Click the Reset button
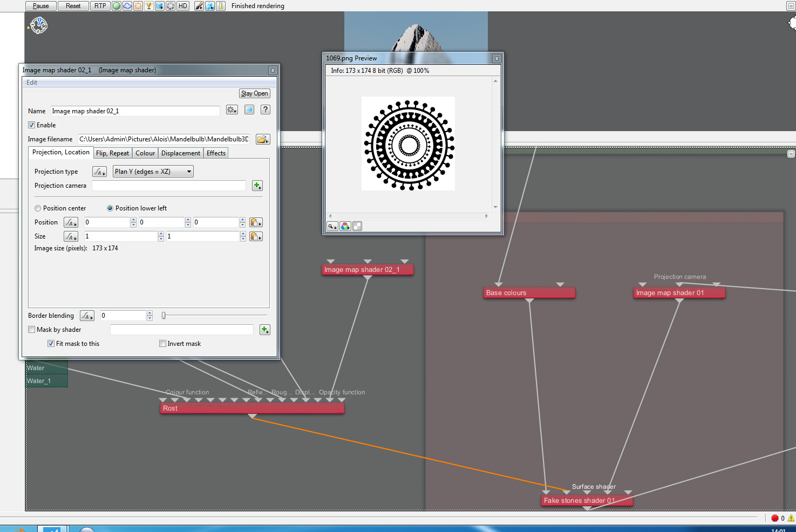Viewport: 796px width, 532px height. click(73, 6)
